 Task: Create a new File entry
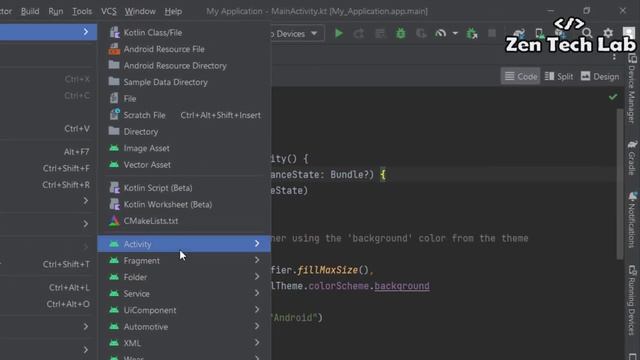tap(184, 99)
